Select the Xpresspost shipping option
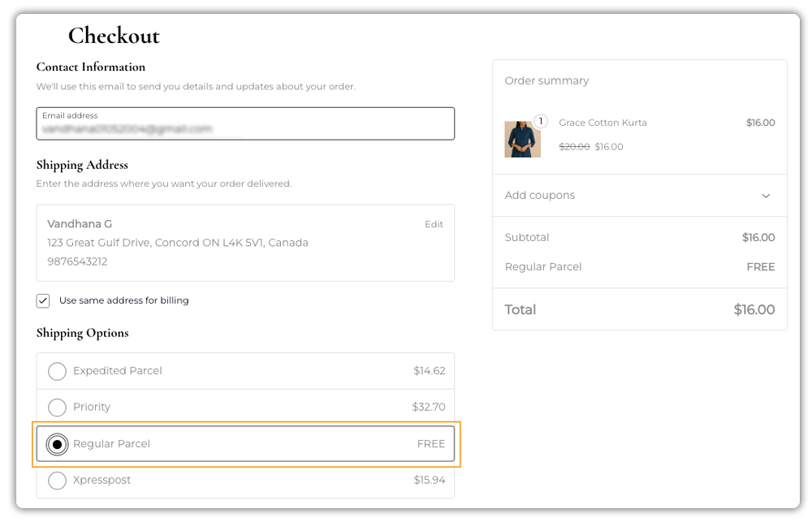This screenshot has height=522, width=812. pyautogui.click(x=57, y=480)
